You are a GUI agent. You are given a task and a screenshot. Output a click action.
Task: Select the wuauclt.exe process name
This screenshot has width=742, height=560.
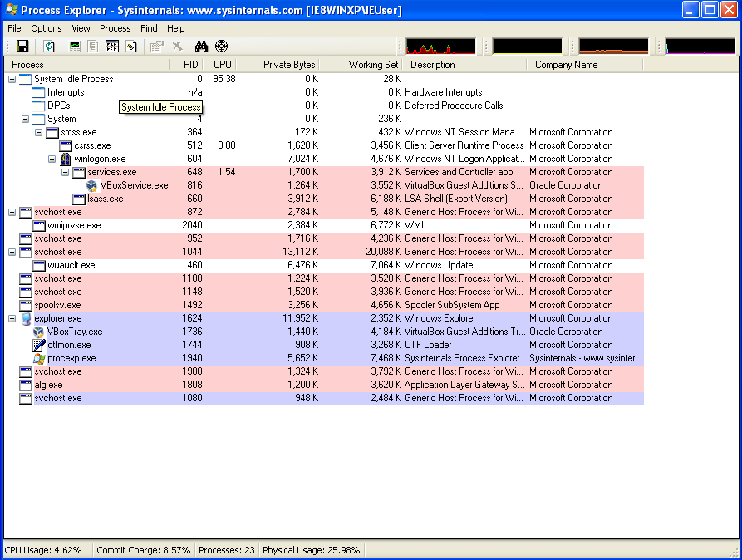pos(71,265)
